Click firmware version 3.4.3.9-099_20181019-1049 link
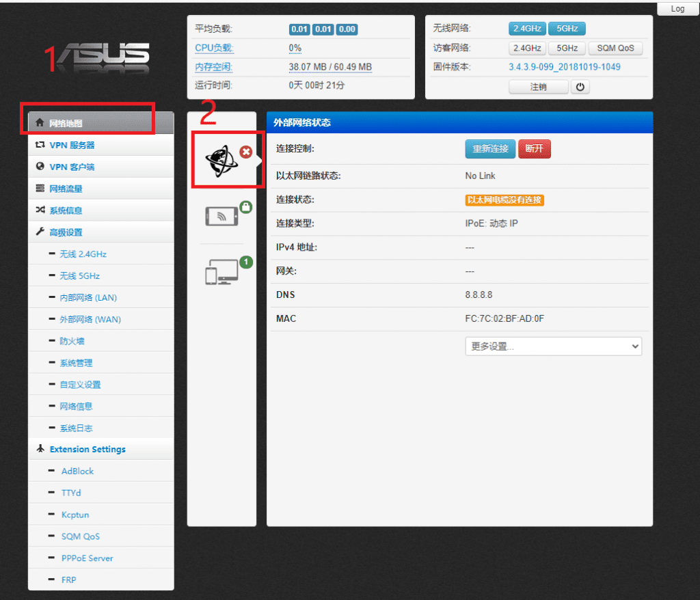This screenshot has width=700, height=600. point(564,67)
